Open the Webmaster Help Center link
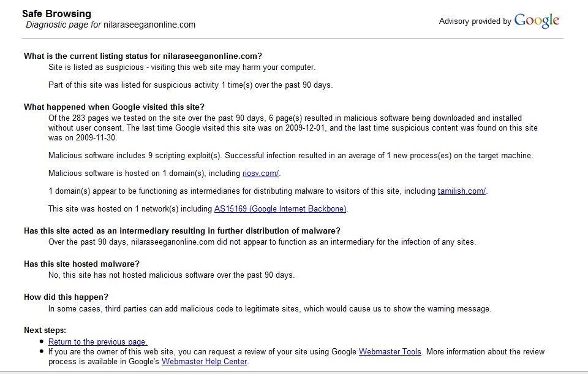The image size is (588, 374). click(x=204, y=362)
